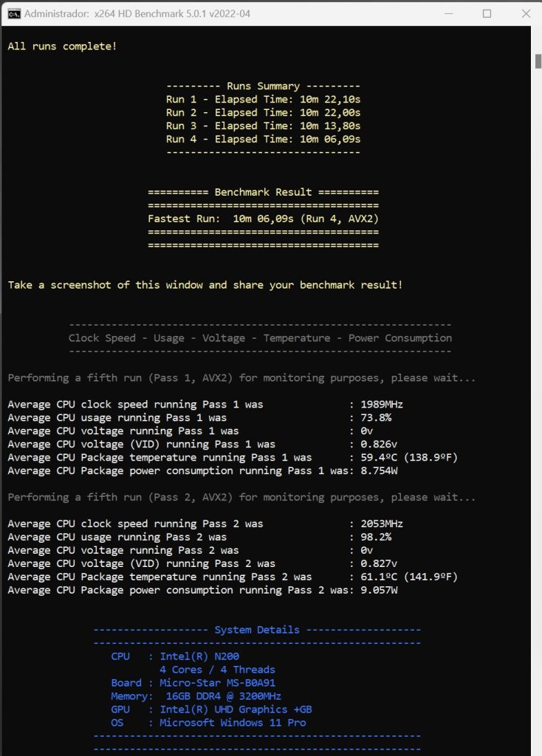This screenshot has height=756, width=542.
Task: Click the 'Benchmark Result' heading
Action: (x=264, y=192)
